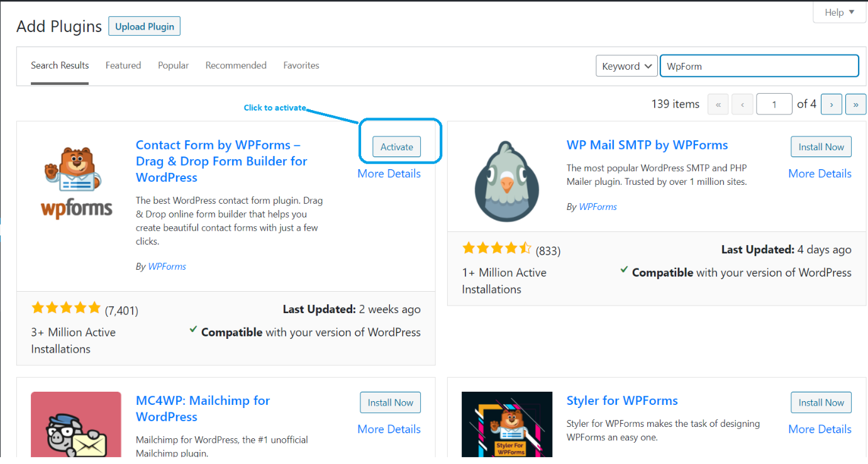Install the WP Mail SMTP plugin

[821, 146]
